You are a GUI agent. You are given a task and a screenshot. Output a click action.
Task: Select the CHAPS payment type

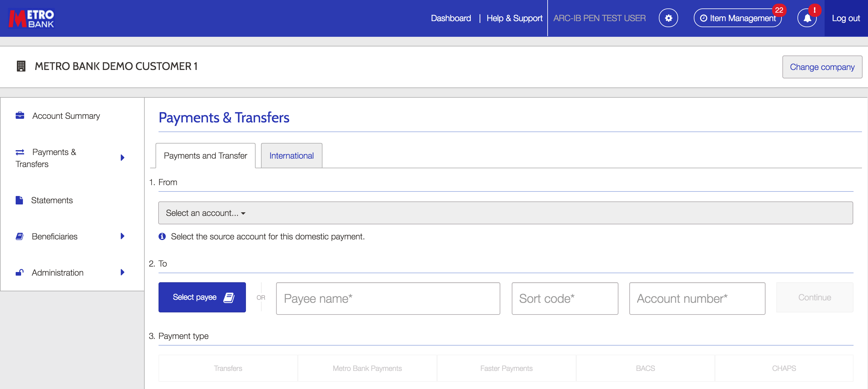click(x=784, y=368)
